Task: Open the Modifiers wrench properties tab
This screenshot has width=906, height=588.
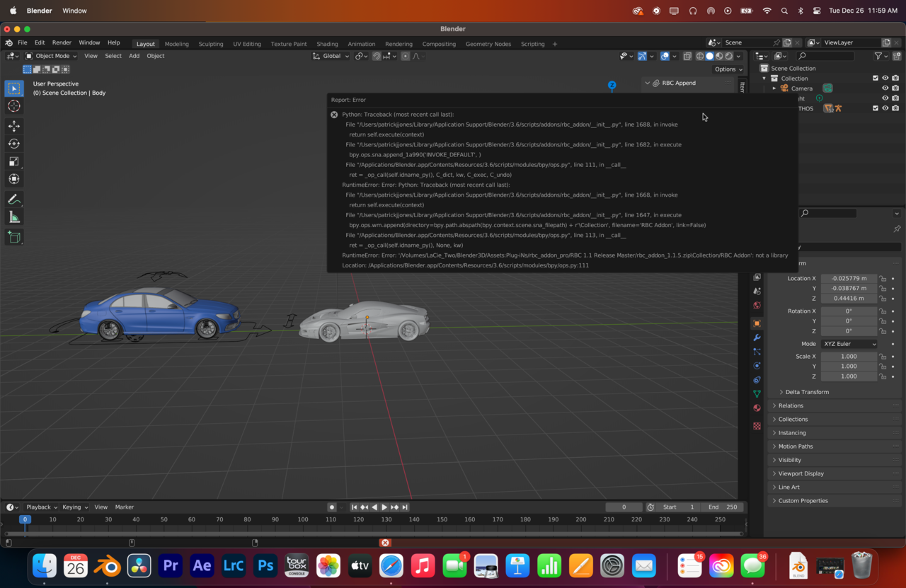Action: pos(757,338)
